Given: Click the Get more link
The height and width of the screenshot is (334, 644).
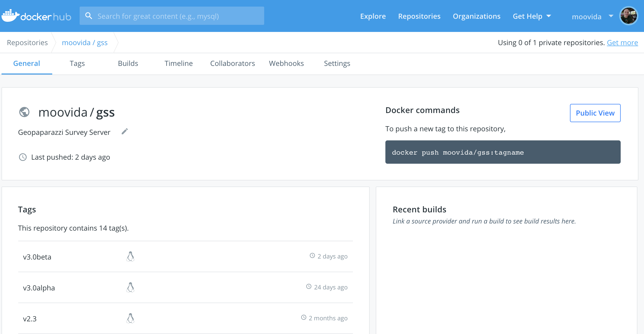Looking at the screenshot, I should 622,43.
